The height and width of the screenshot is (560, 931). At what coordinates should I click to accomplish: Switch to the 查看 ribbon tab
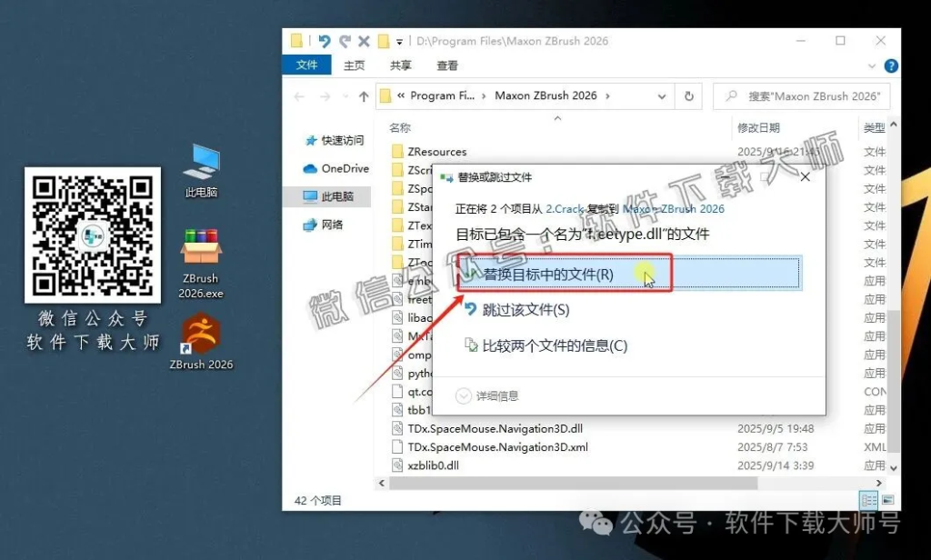(x=447, y=65)
